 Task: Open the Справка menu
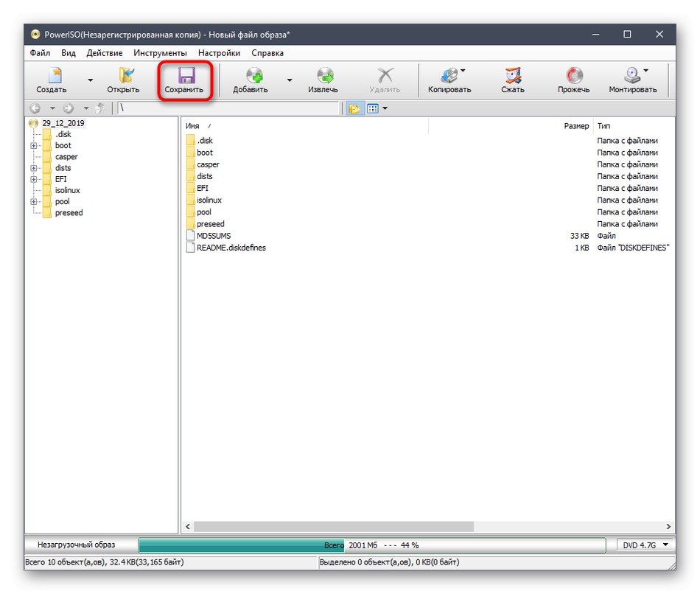tap(267, 53)
